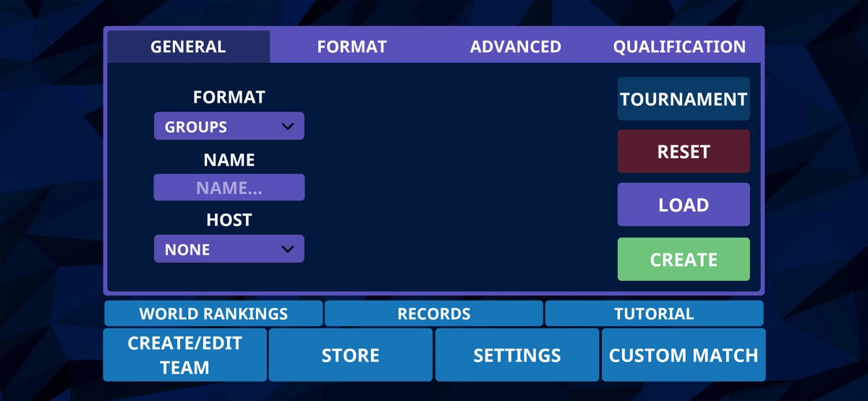Viewport: 868px width, 401px height.
Task: Visit the Store
Action: (x=350, y=355)
